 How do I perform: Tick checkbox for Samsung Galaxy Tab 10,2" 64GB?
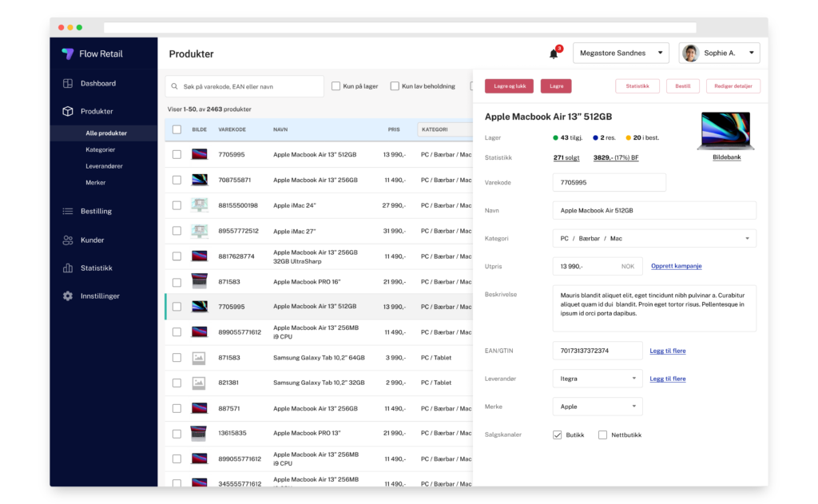click(x=177, y=358)
